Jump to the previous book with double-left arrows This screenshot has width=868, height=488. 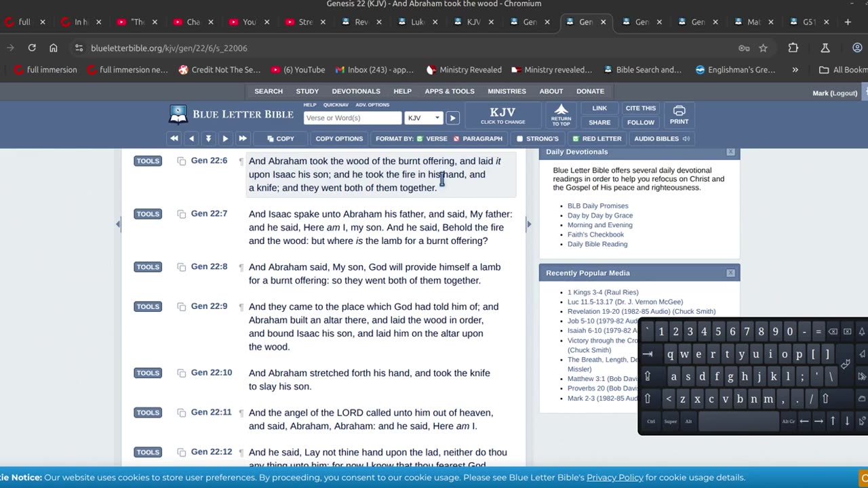click(x=174, y=138)
